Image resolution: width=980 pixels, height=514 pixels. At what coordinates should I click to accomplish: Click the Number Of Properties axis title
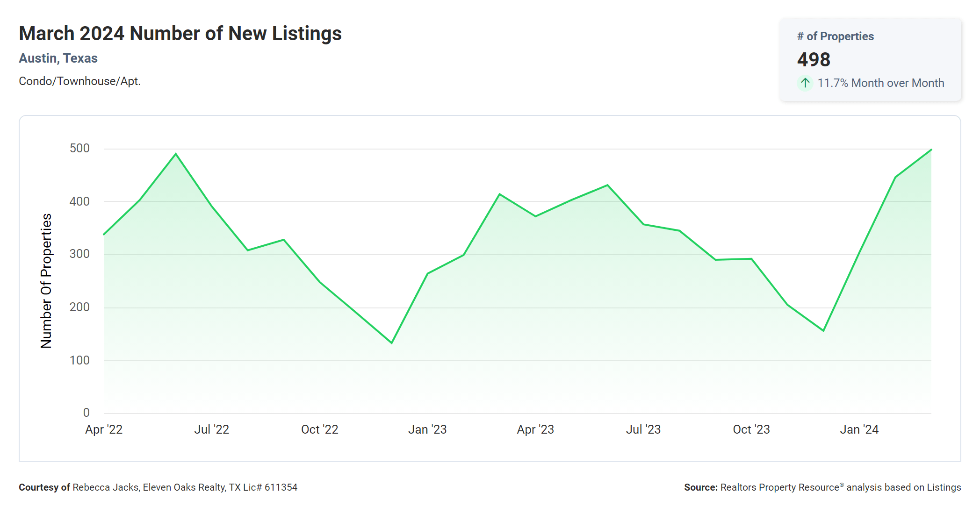(x=46, y=281)
